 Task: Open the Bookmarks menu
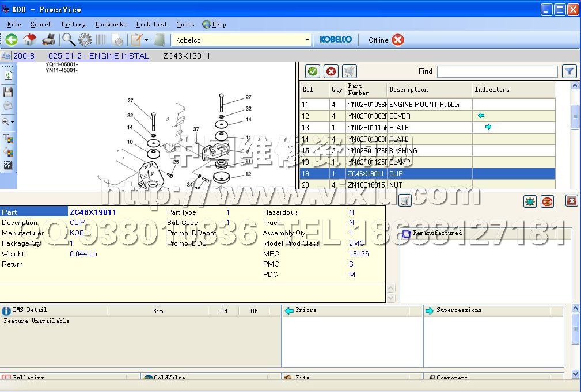tap(111, 24)
